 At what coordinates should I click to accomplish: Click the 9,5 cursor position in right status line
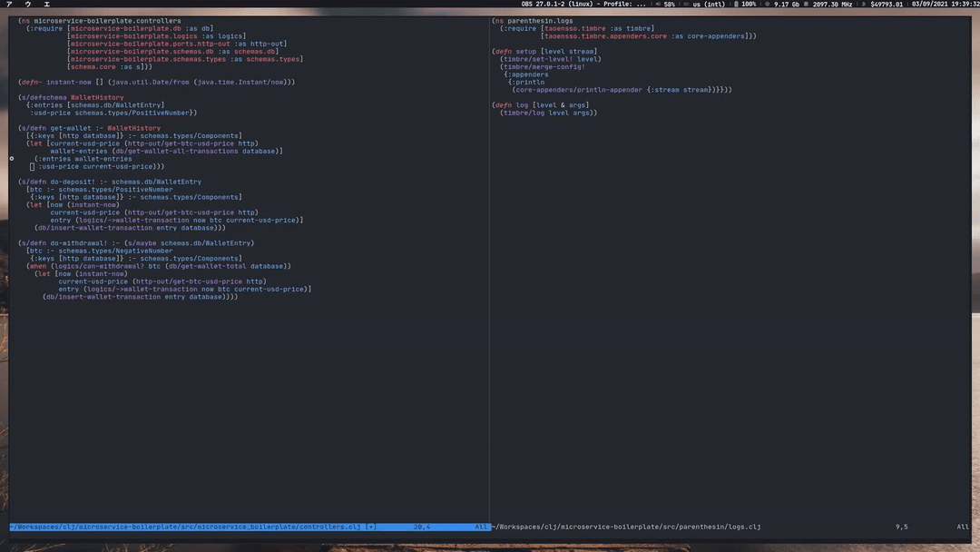[x=901, y=527]
